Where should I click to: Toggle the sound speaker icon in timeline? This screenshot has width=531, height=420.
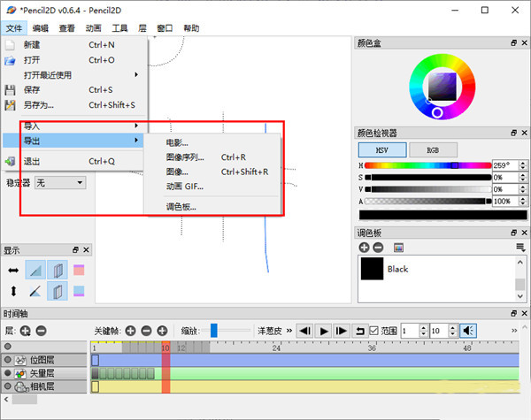tap(468, 331)
